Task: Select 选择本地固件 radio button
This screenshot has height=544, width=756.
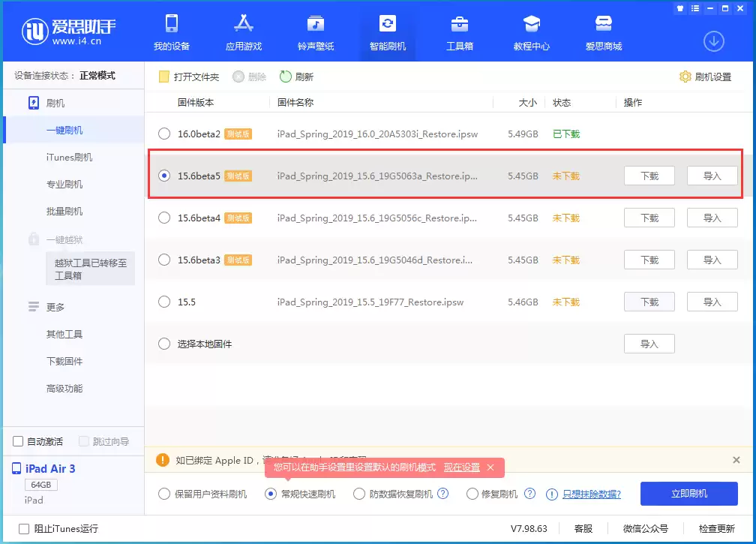Action: (164, 344)
